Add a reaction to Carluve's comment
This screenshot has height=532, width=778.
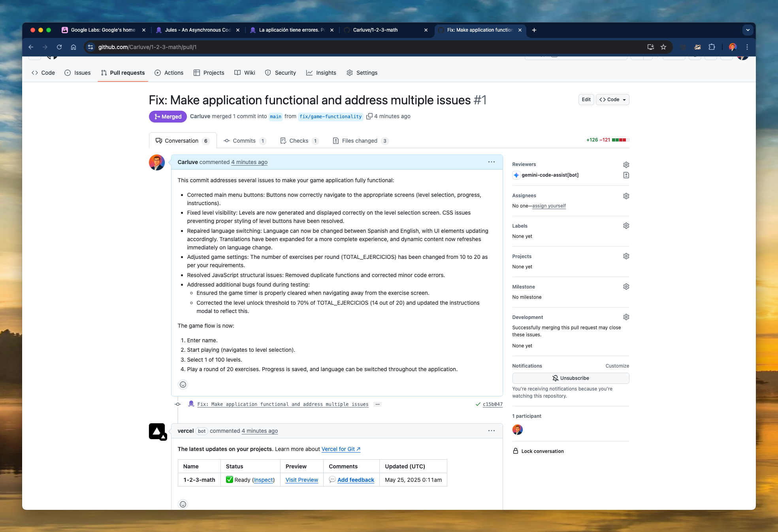[183, 384]
